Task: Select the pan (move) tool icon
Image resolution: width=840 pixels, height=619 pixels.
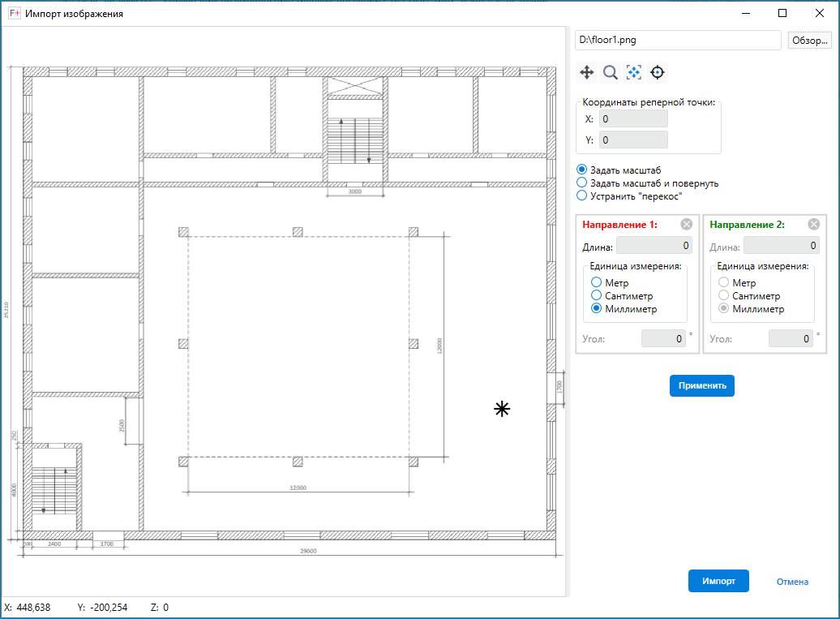Action: point(587,72)
